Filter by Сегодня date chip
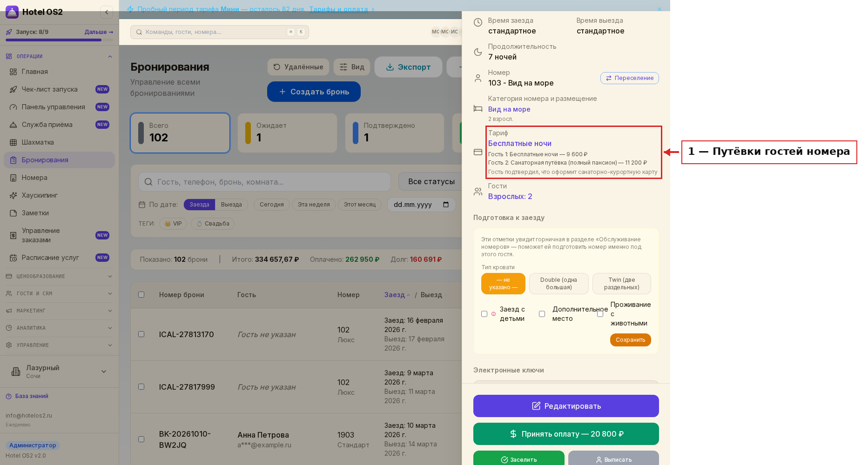 (x=272, y=205)
